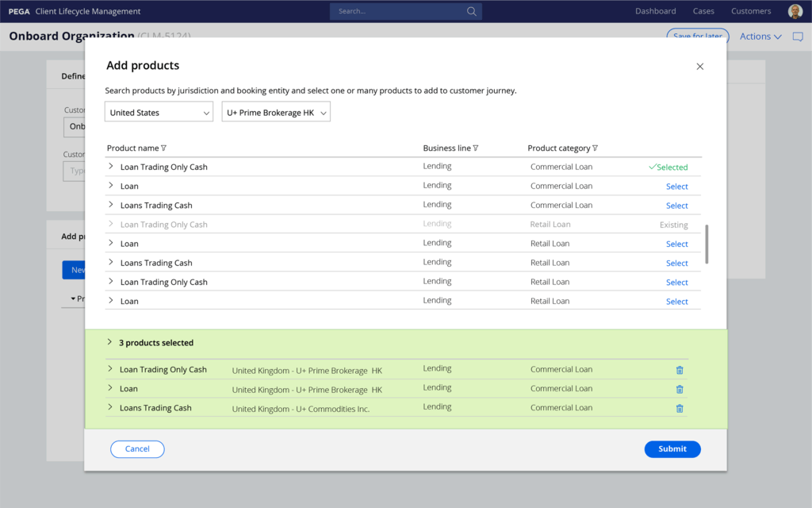The image size is (812, 508).
Task: Close the Add products dialog
Action: click(699, 67)
